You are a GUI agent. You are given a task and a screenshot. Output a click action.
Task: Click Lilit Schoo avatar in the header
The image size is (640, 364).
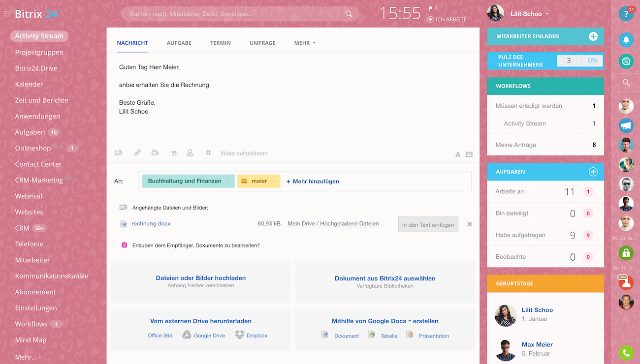click(x=495, y=13)
